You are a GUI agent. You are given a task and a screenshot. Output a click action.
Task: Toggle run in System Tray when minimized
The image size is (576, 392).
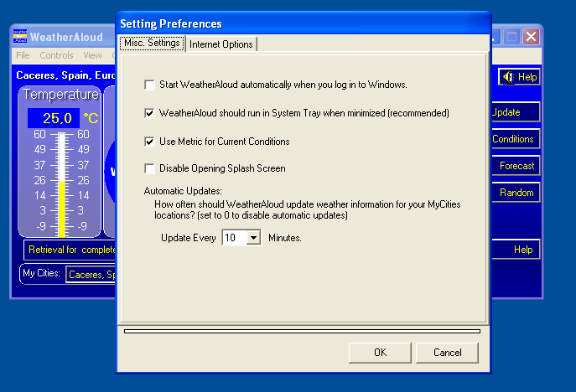tap(149, 113)
